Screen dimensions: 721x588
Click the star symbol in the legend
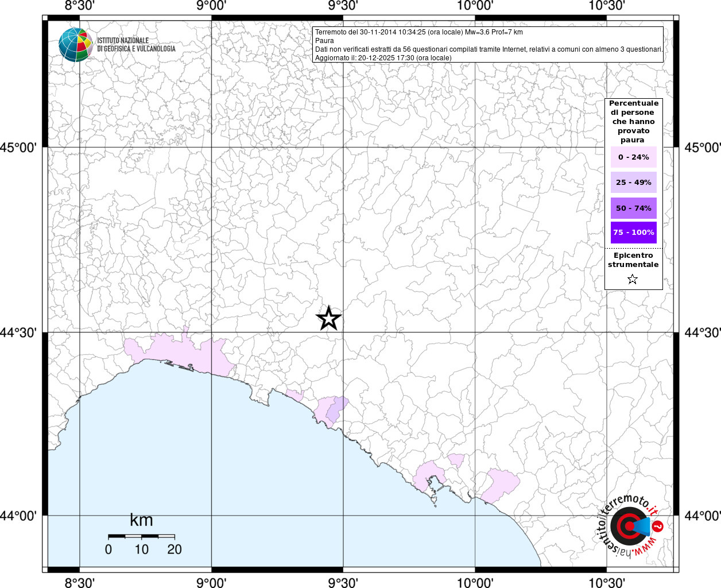click(633, 280)
